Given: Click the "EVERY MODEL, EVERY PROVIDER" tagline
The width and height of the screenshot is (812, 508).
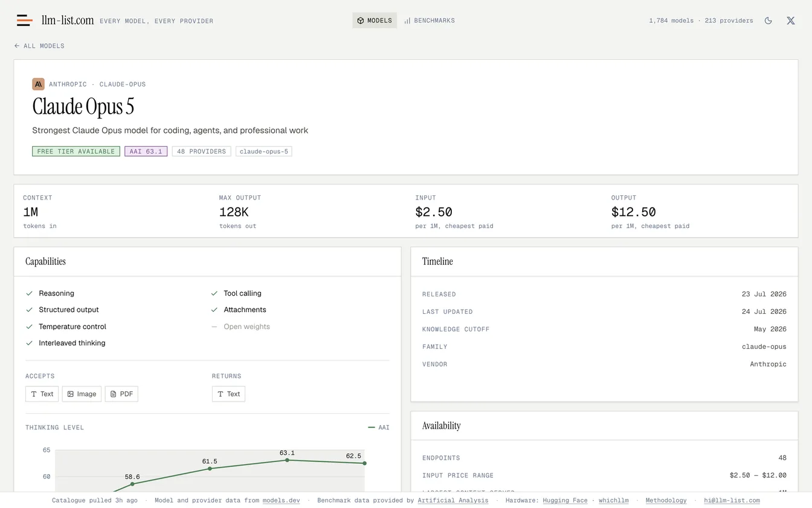Looking at the screenshot, I should pos(156,21).
